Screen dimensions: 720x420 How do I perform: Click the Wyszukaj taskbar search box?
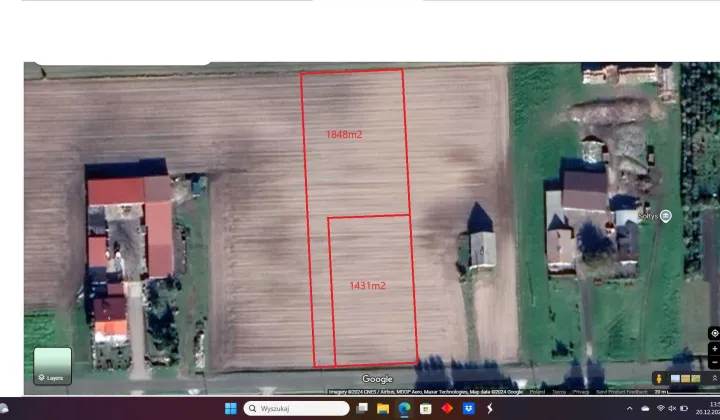[x=296, y=408]
